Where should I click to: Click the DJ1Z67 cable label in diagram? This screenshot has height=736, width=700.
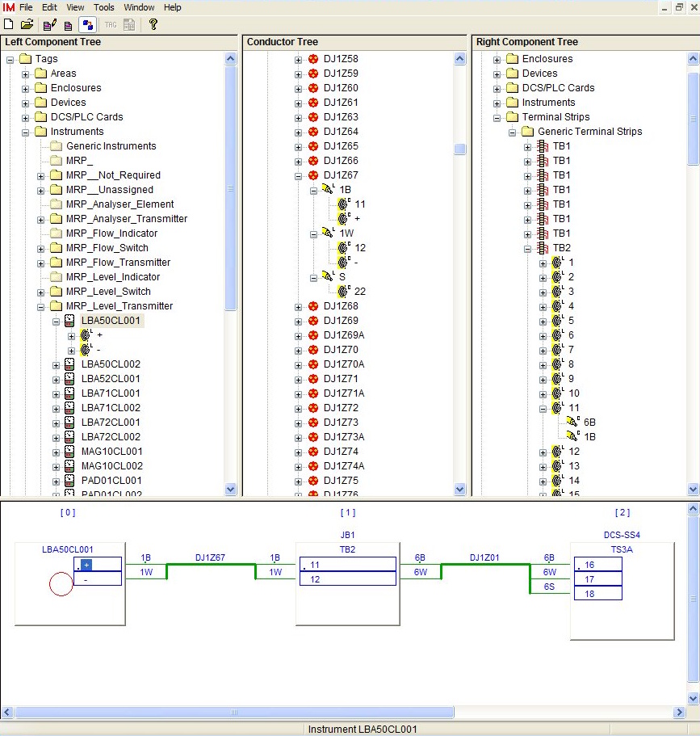[x=210, y=557]
